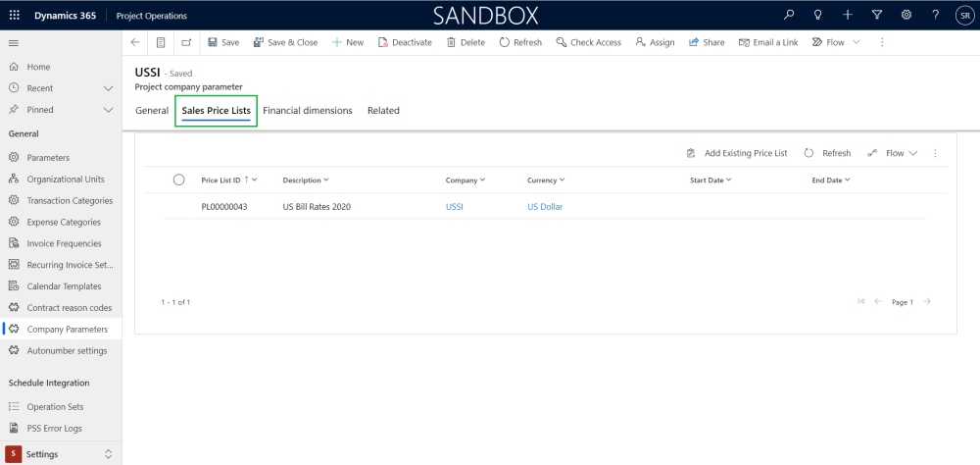Refresh the form from command bar
This screenshot has width=980, height=465.
point(520,42)
